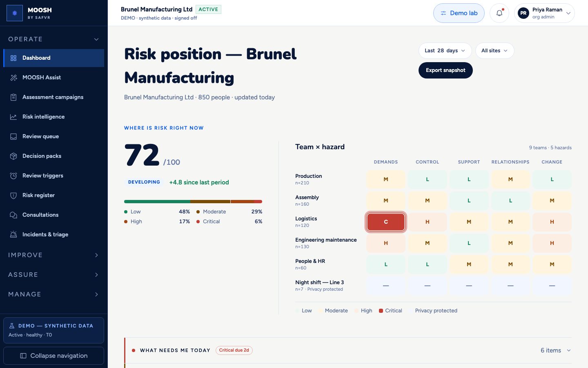Go to Consultations
The height and width of the screenshot is (368, 588).
click(x=53, y=215)
